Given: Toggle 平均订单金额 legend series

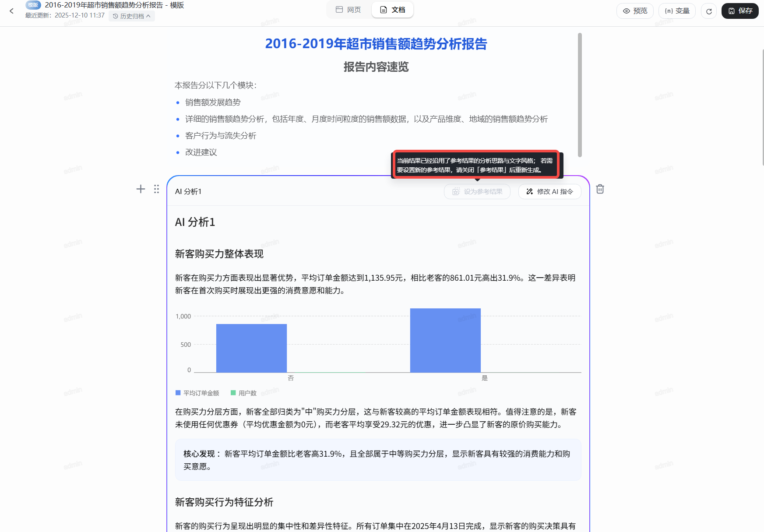Looking at the screenshot, I should [197, 393].
